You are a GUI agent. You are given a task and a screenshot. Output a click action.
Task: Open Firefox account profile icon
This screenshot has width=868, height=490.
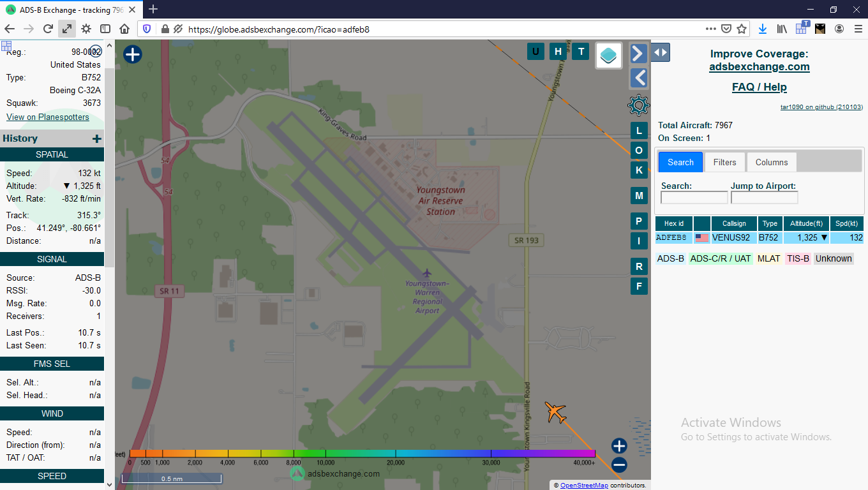click(x=839, y=29)
